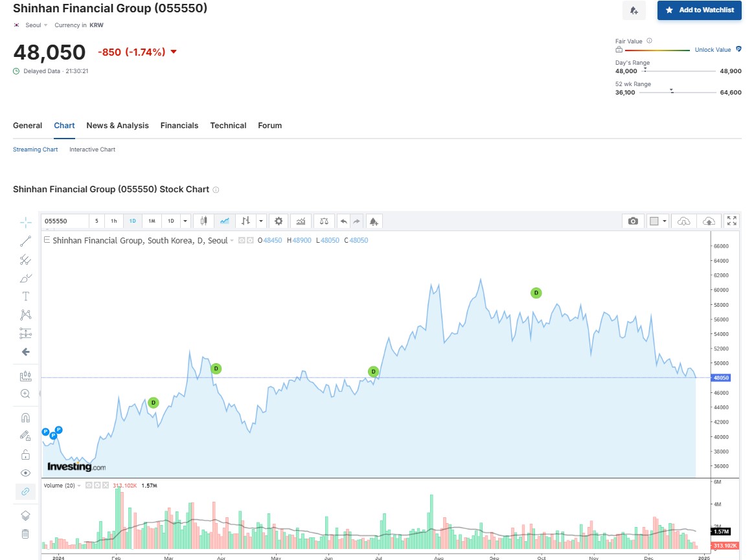Undo the last chart action
754x560 pixels.
click(343, 221)
